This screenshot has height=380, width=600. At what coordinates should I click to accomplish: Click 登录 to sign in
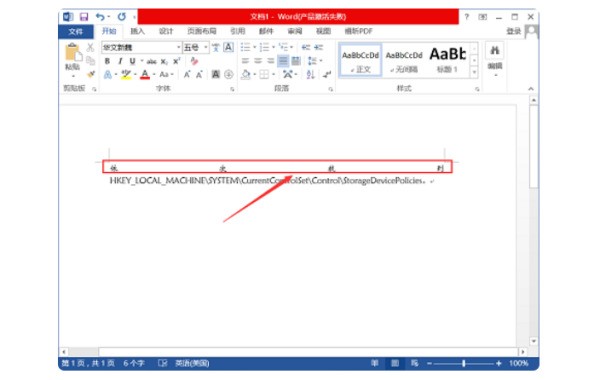(x=514, y=31)
